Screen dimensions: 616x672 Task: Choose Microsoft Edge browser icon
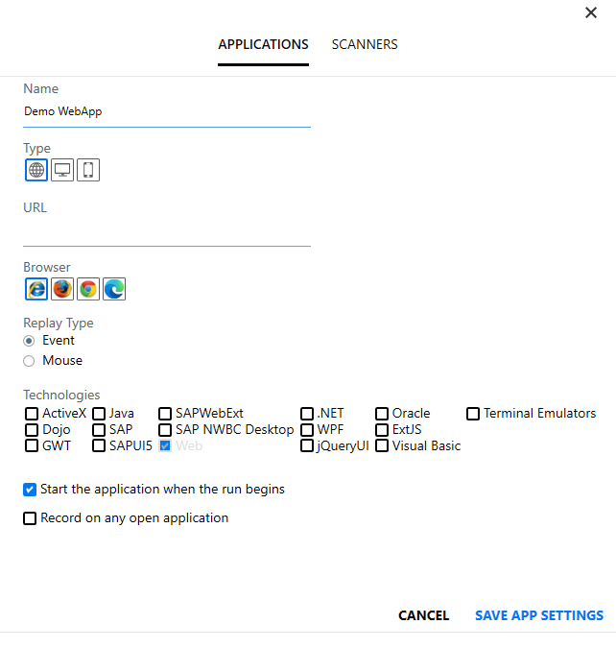click(114, 289)
